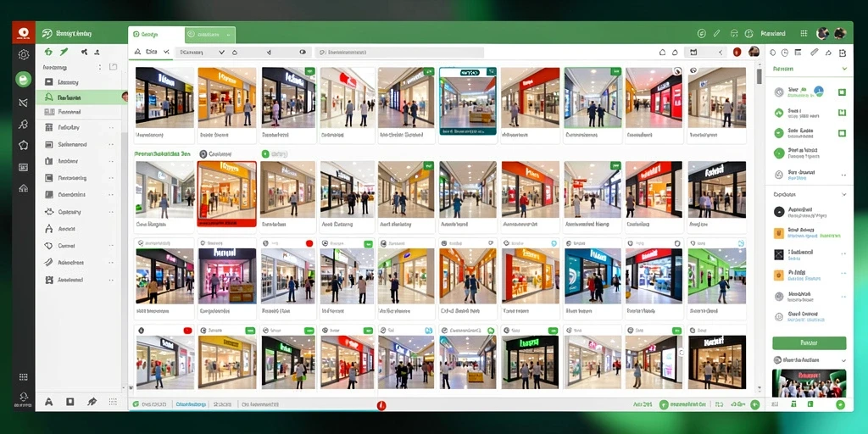This screenshot has height=434, width=868.
Task: Click the pencil icon in green header bar
Action: click(717, 33)
